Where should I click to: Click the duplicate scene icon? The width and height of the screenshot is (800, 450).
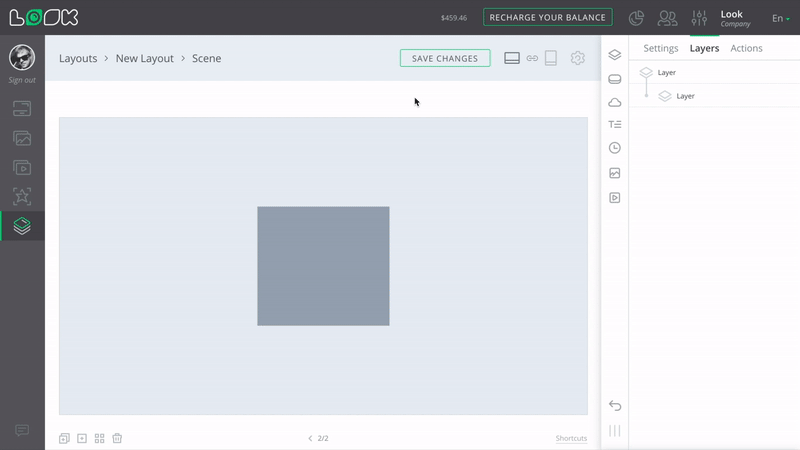(x=64, y=438)
